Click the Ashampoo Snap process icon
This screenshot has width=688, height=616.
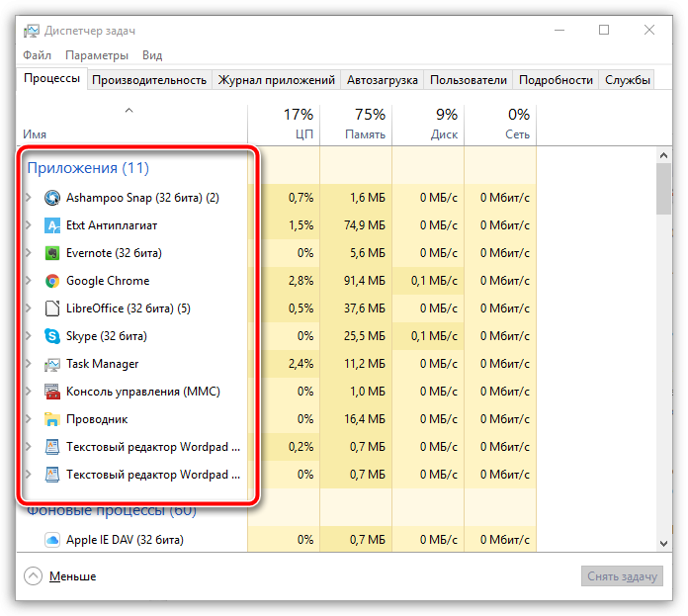[52, 198]
